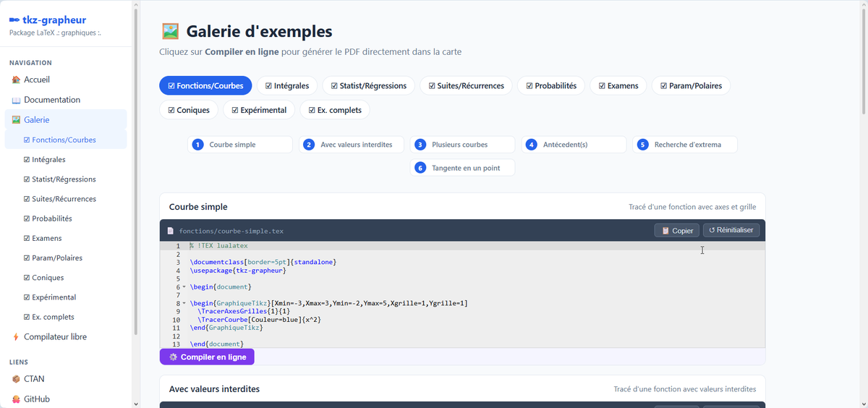This screenshot has height=408, width=868.
Task: Jump to example 2 Avec valeurs interdites
Action: pyautogui.click(x=352, y=145)
